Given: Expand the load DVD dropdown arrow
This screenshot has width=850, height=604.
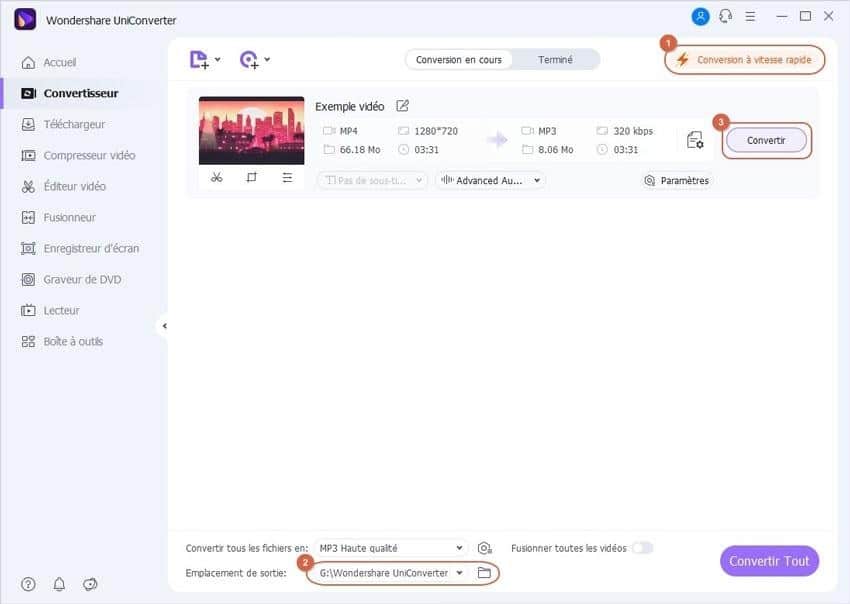Looking at the screenshot, I should pos(267,59).
